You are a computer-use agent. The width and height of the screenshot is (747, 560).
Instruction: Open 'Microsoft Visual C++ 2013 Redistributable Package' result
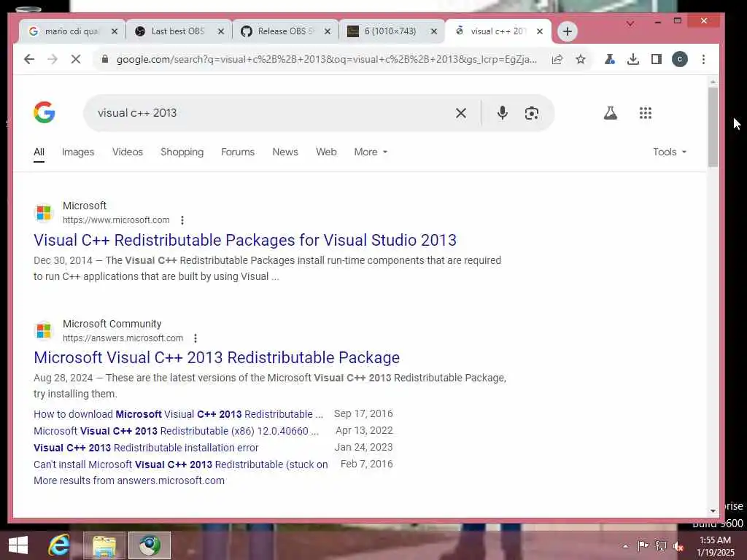217,357
